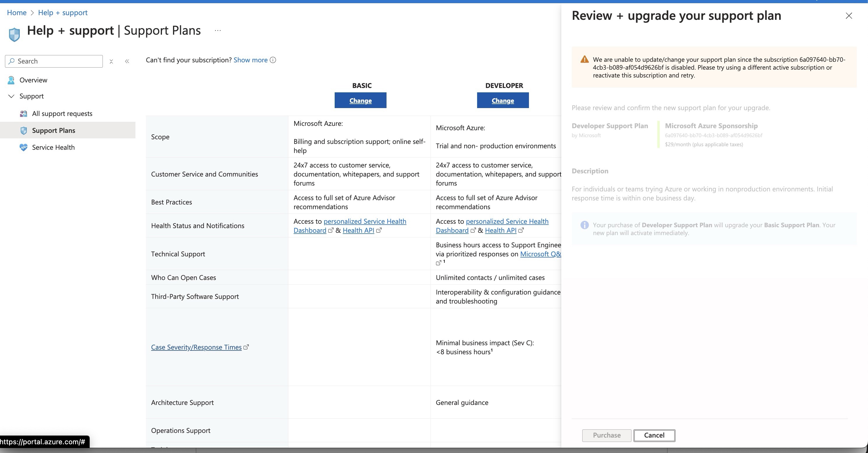Click the Support Plans shield icon
The image size is (868, 453).
click(24, 131)
